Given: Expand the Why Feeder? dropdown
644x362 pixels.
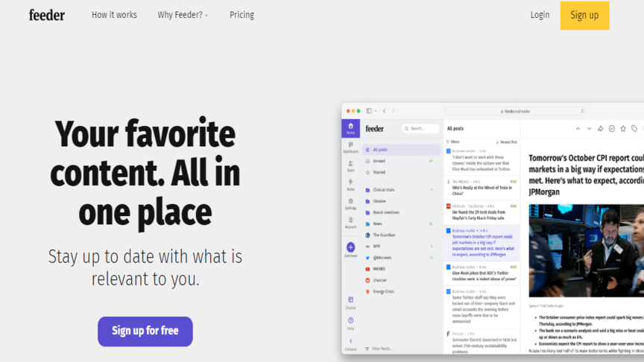Looking at the screenshot, I should (x=183, y=15).
